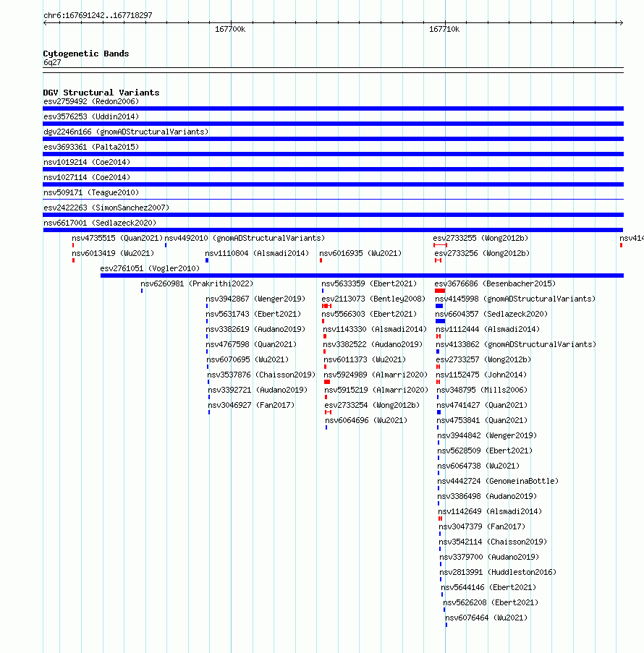Open nsv5915219 (Almarri2020) label
Screen dimensions: 644x653
tap(376, 390)
